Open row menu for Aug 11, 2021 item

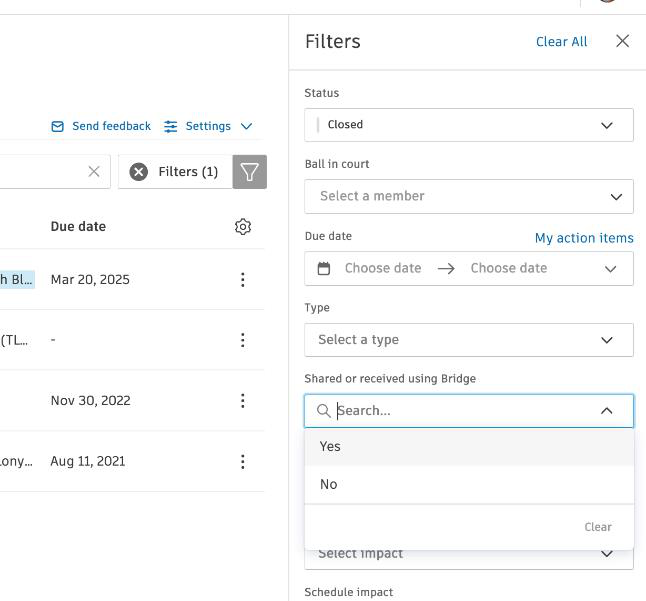[x=242, y=462]
